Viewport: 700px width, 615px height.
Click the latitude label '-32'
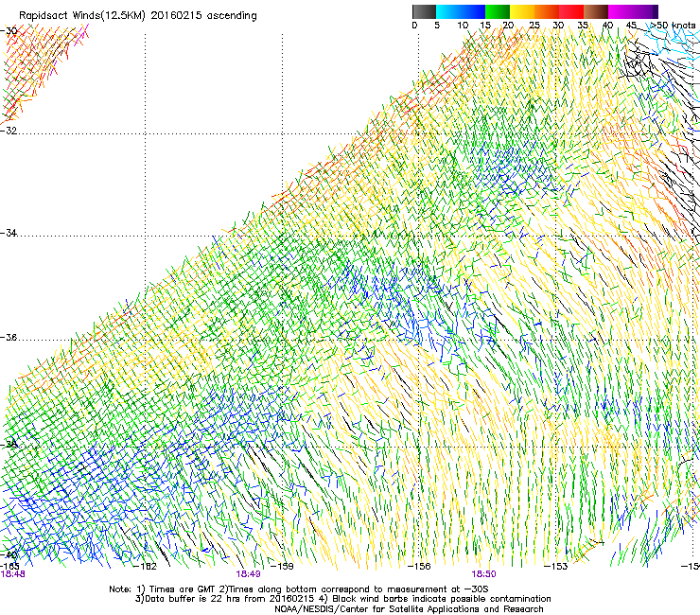pos(9,131)
